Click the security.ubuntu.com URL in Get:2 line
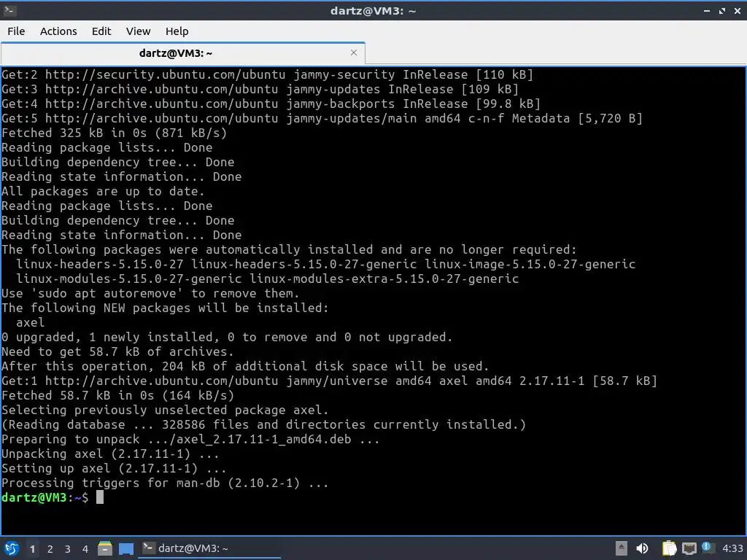Image resolution: width=747 pixels, height=560 pixels. click(x=166, y=75)
